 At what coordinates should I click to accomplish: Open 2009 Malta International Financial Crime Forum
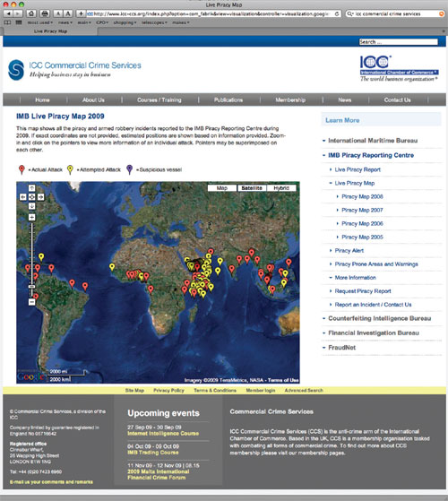point(158,474)
